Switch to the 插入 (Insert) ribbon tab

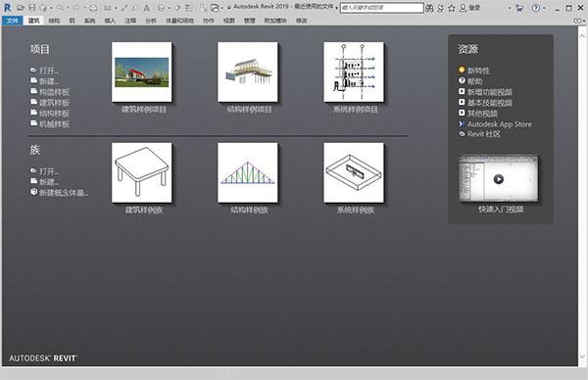click(110, 21)
